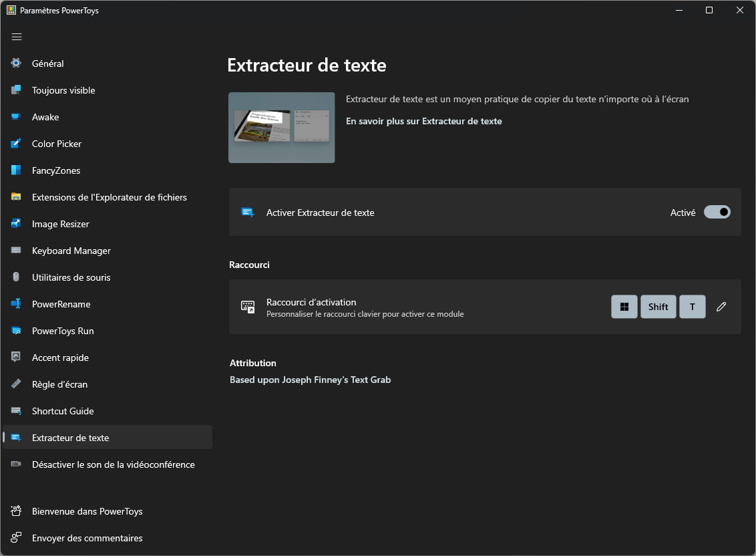
Task: Click the Bienvenue dans PowerToys icon
Action: 16,511
